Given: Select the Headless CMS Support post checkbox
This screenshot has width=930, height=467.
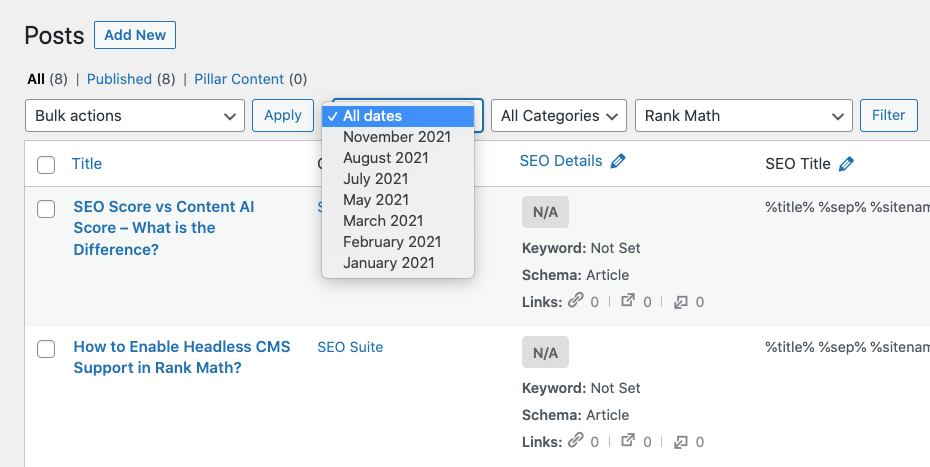Looking at the screenshot, I should point(46,349).
